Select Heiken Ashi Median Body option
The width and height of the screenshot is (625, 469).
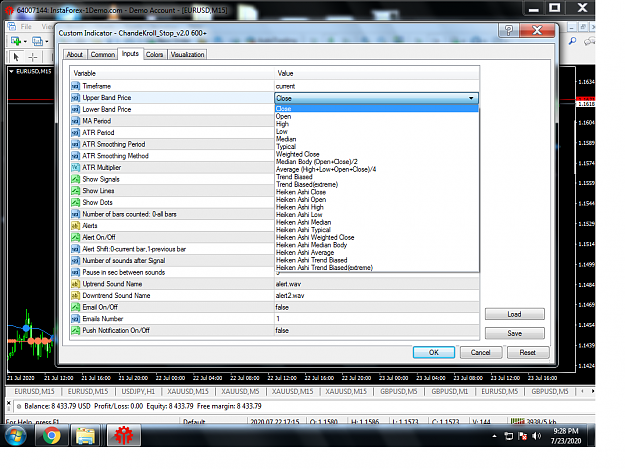pos(377,245)
